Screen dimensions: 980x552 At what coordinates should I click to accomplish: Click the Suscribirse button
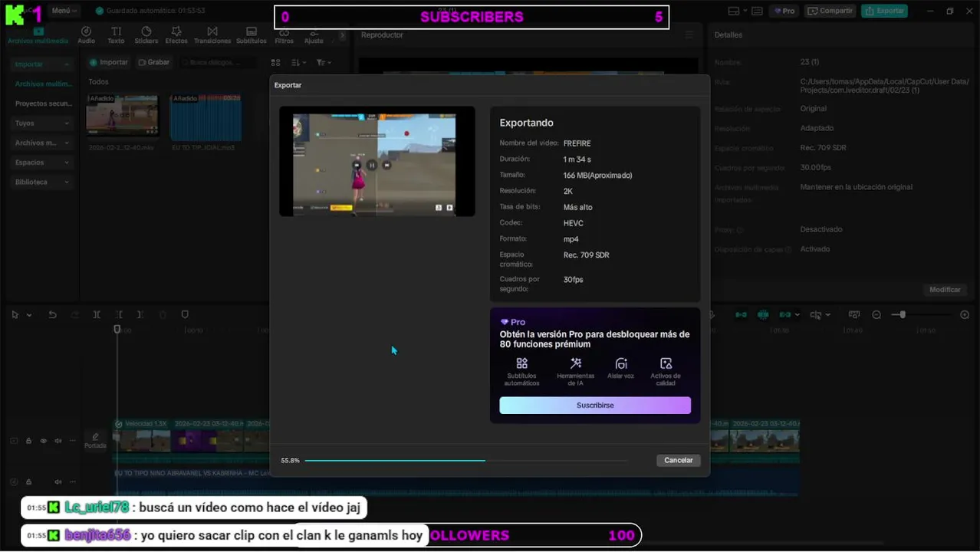pos(595,405)
